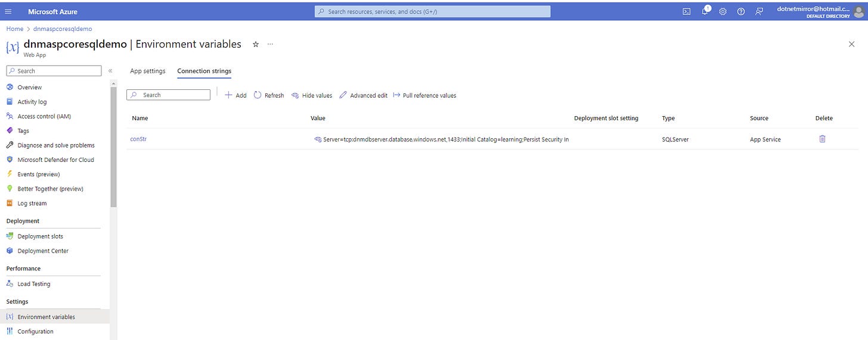Open Cloud Shell from the top bar
This screenshot has width=868, height=340.
(x=687, y=11)
